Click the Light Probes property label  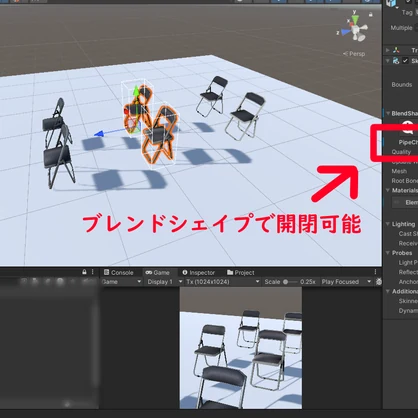[408, 263]
